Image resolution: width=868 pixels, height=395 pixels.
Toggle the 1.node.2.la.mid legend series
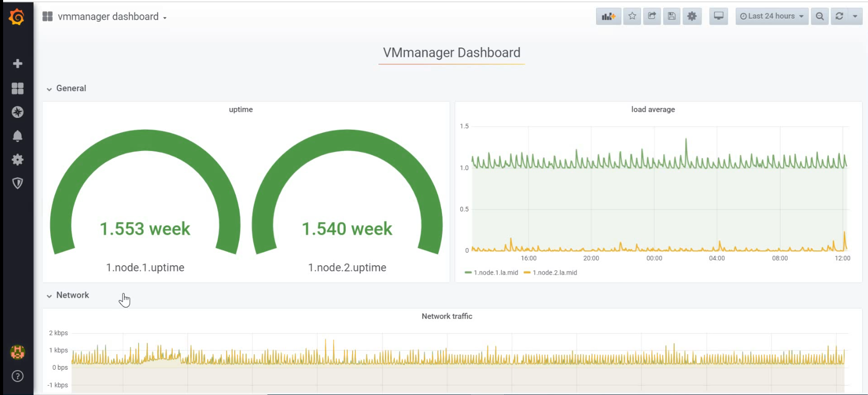(555, 272)
